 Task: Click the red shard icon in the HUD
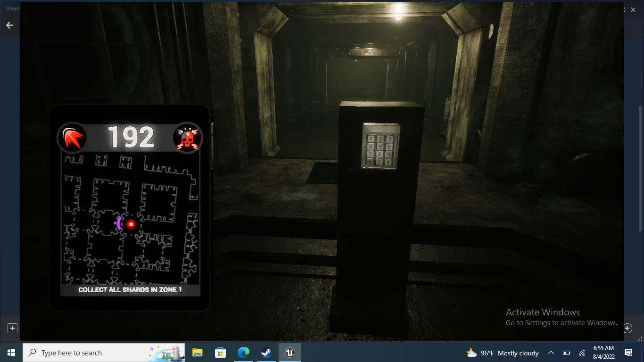(72, 138)
